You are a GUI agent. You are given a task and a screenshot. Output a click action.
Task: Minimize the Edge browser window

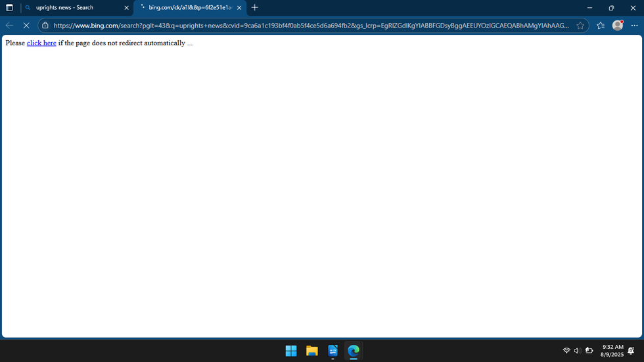(x=590, y=7)
